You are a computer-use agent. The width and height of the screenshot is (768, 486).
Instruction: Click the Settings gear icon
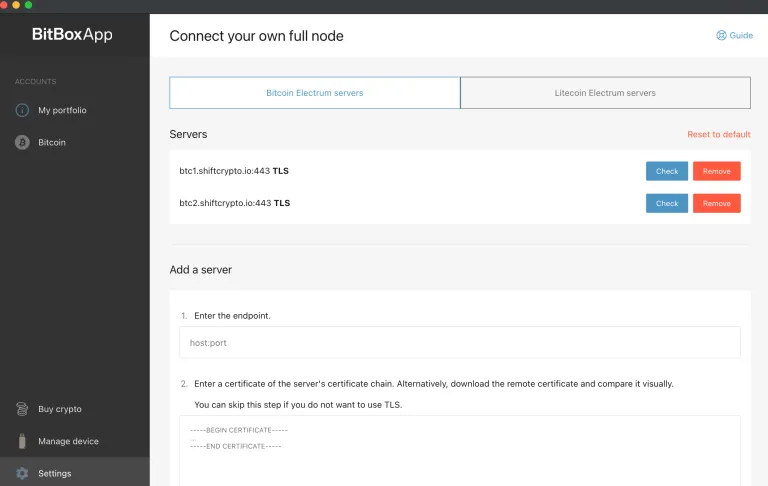point(22,473)
